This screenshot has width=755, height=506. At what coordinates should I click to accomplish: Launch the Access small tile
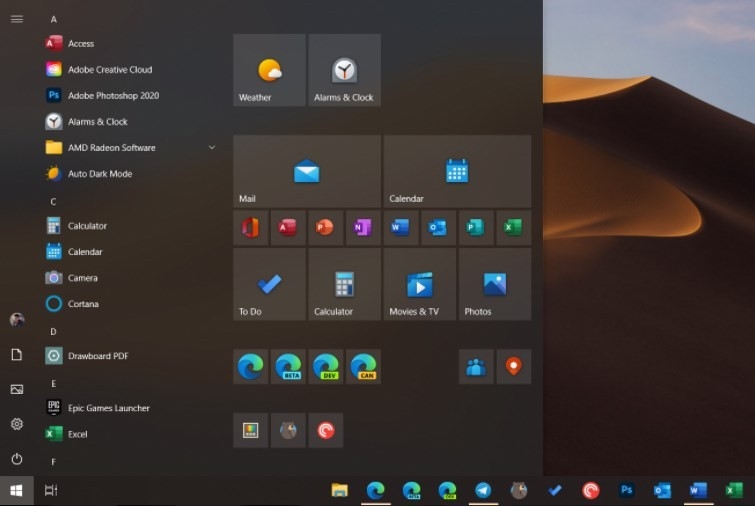pos(288,227)
